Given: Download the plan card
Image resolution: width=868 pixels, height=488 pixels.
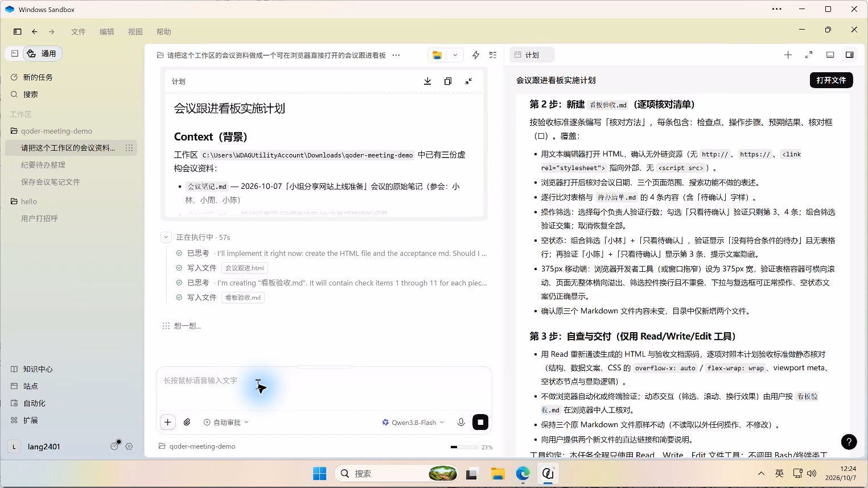Looking at the screenshot, I should point(427,81).
